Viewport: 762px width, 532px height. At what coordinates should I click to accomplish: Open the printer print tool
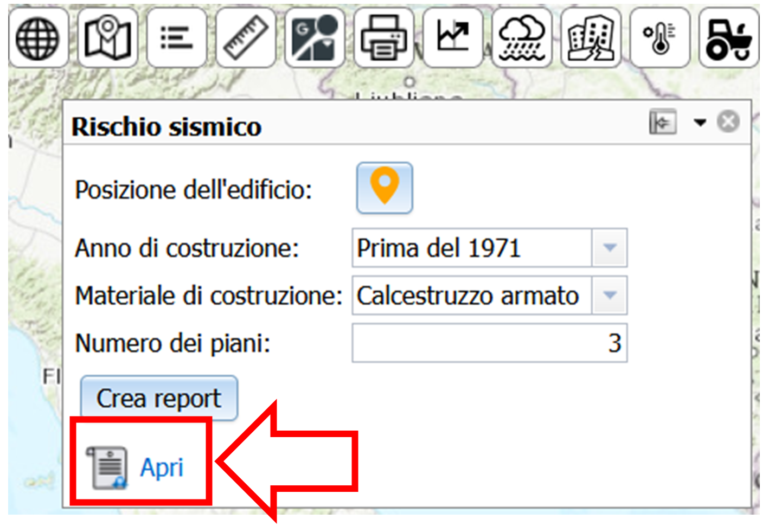coord(383,39)
